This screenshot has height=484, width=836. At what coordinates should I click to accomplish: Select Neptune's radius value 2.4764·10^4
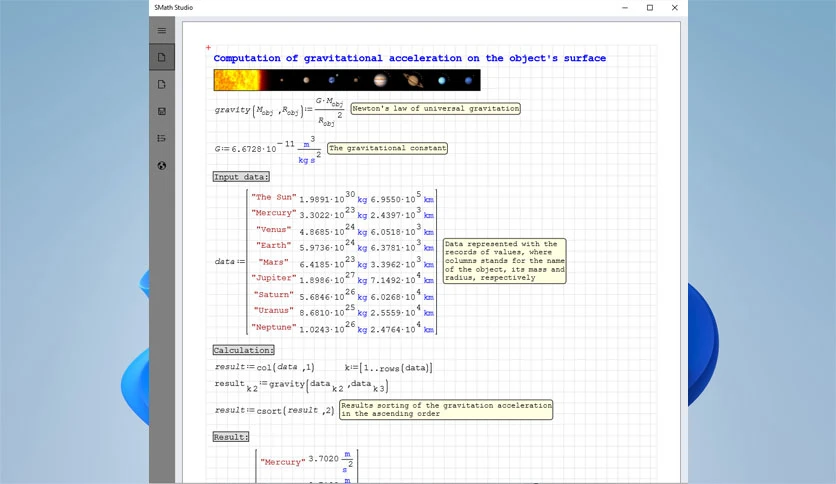[x=396, y=327]
